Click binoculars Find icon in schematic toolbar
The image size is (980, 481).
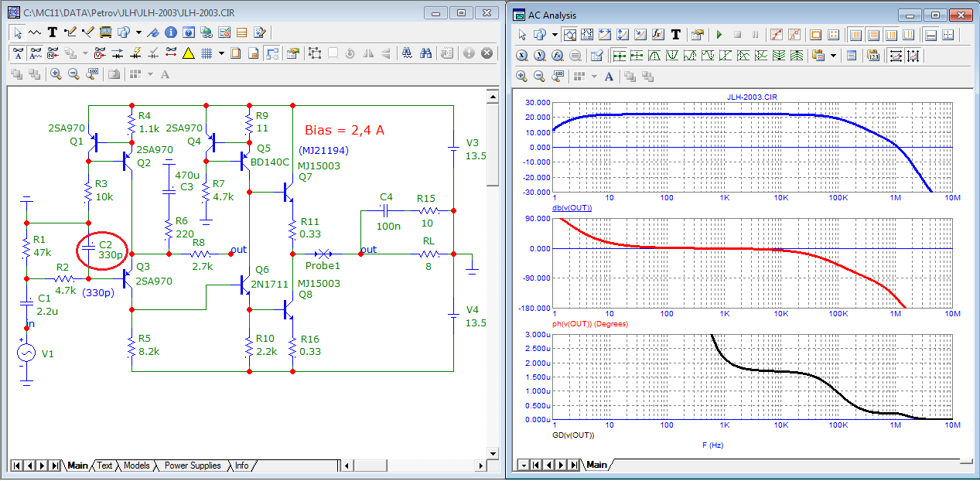[425, 53]
